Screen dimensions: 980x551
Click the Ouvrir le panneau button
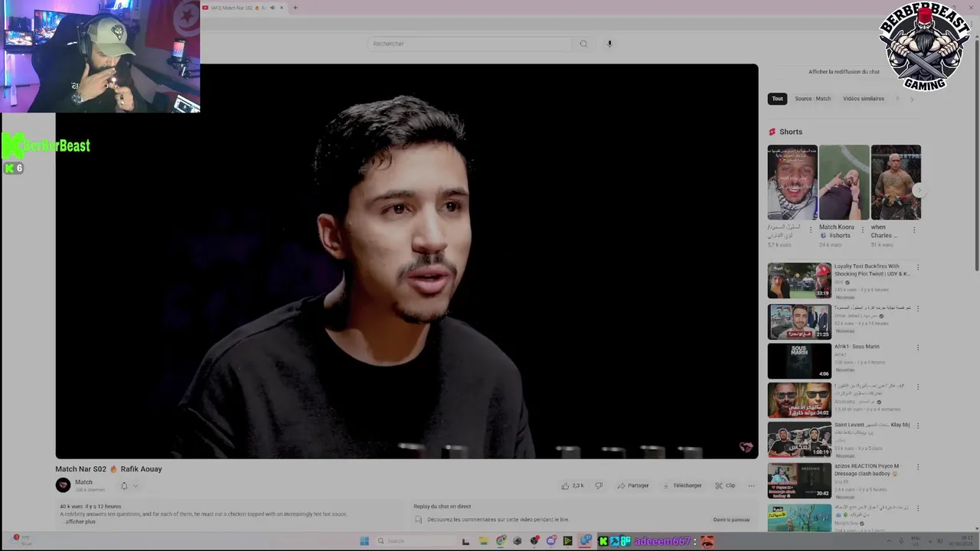coord(731,520)
